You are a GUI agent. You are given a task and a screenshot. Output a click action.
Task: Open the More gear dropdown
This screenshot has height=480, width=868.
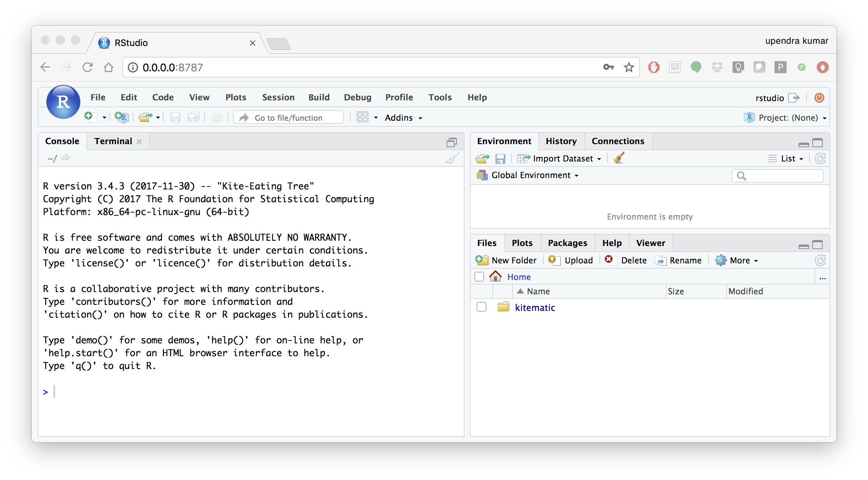(736, 260)
